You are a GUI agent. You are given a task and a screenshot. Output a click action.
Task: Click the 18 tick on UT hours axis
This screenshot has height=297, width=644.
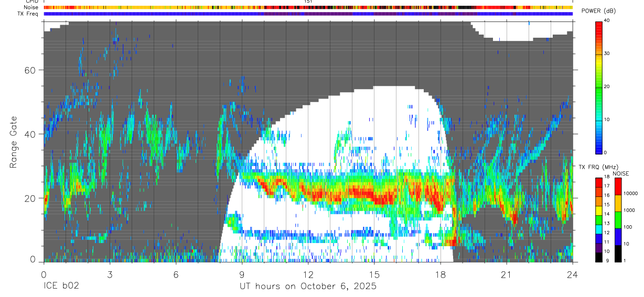[440, 274]
